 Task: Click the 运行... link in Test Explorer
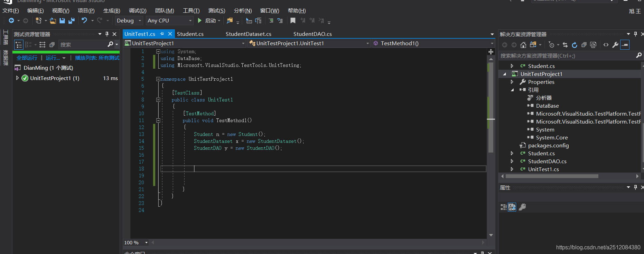pyautogui.click(x=53, y=58)
